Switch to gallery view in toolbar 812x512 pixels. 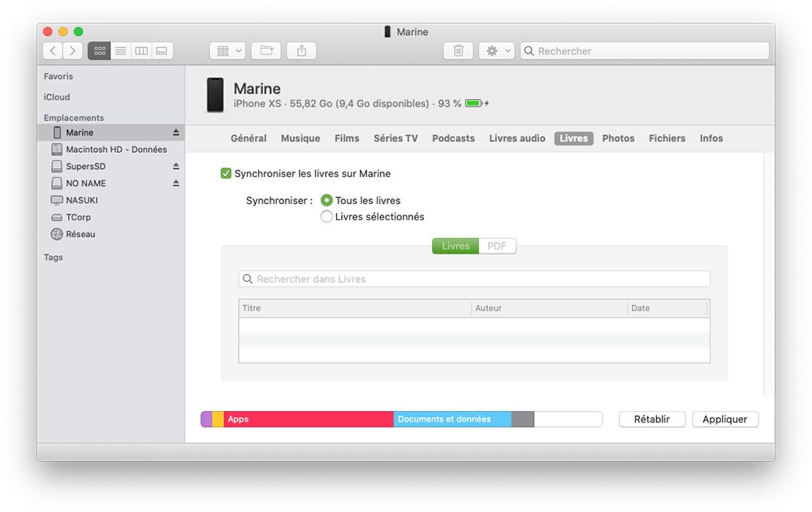[x=162, y=51]
